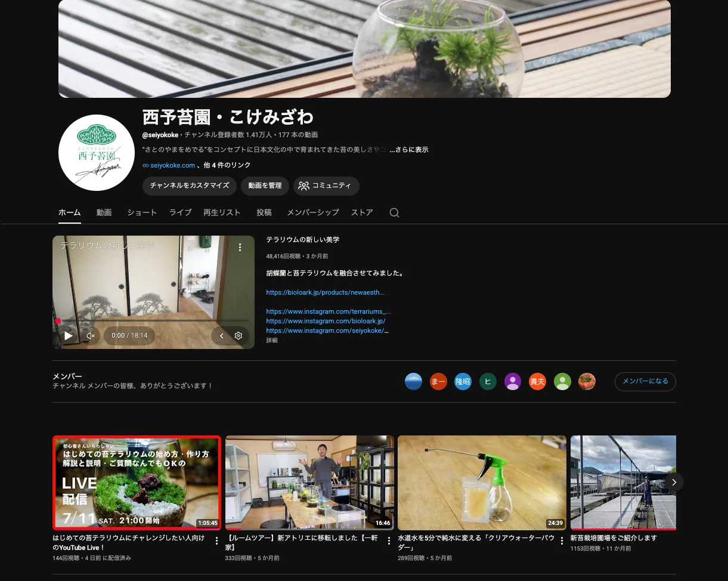Screen dimensions: 728x581
Task: Unmute the featured video speaker icon
Action: tap(91, 336)
